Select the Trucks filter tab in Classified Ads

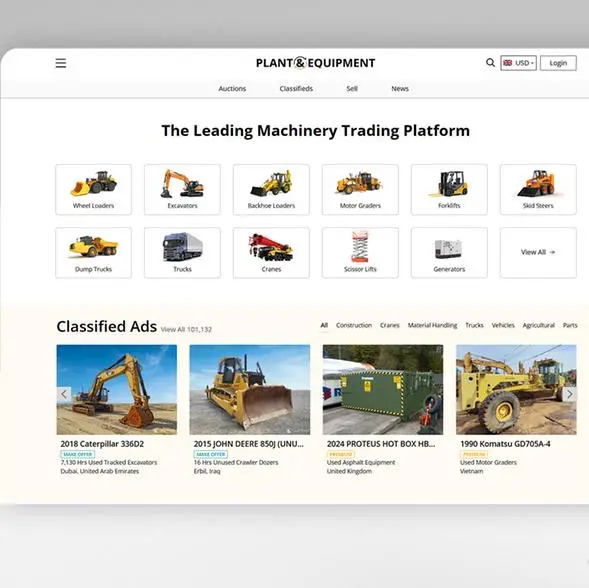474,325
